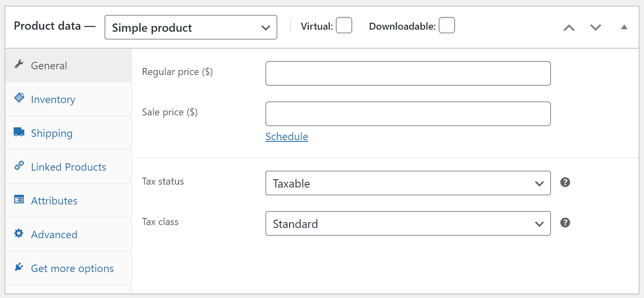Select the wrench icon beside General
Viewport: 644px width, 298px height.
tap(18, 64)
